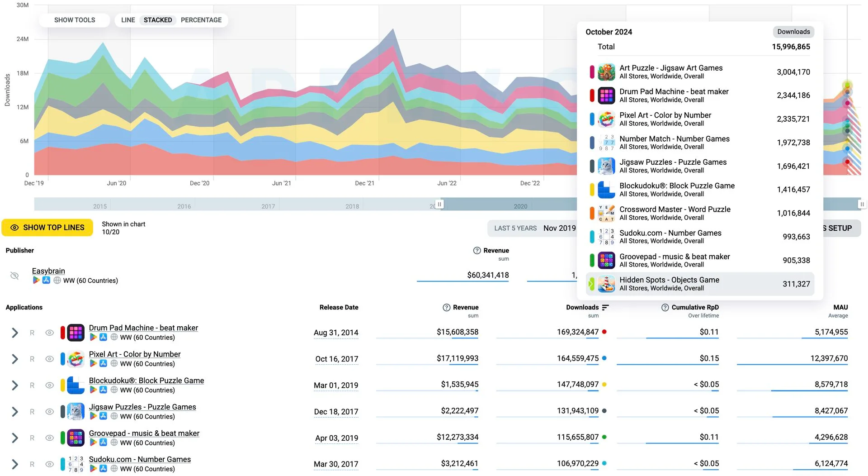The width and height of the screenshot is (868, 476).
Task: Click the Revenue help icon in Applications header
Action: 446,308
